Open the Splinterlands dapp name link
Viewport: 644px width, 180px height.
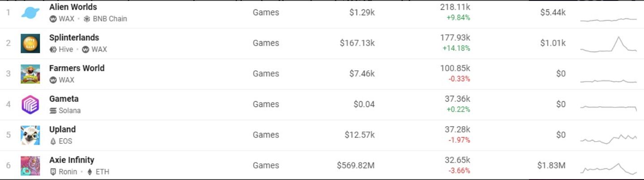tap(74, 38)
